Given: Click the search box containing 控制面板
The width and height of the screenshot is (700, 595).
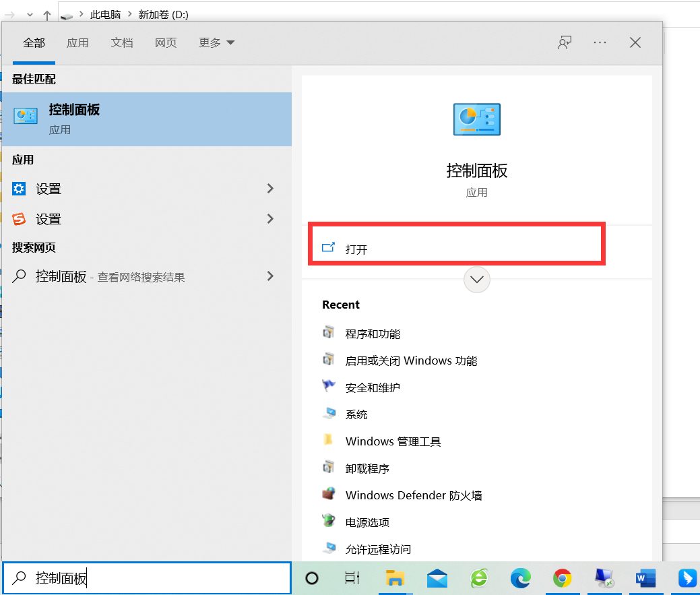Looking at the screenshot, I should pos(147,578).
